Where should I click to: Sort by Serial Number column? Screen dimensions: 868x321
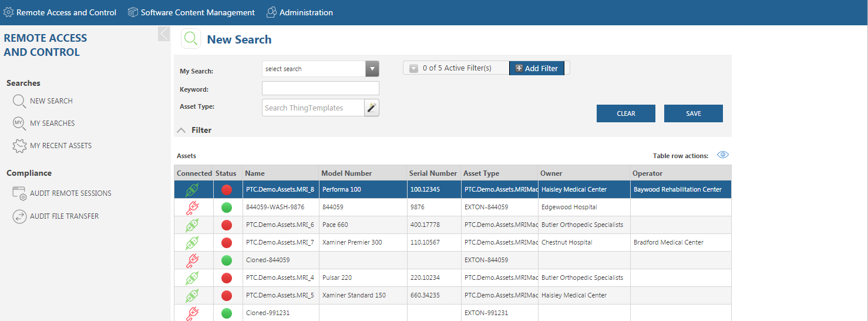434,173
